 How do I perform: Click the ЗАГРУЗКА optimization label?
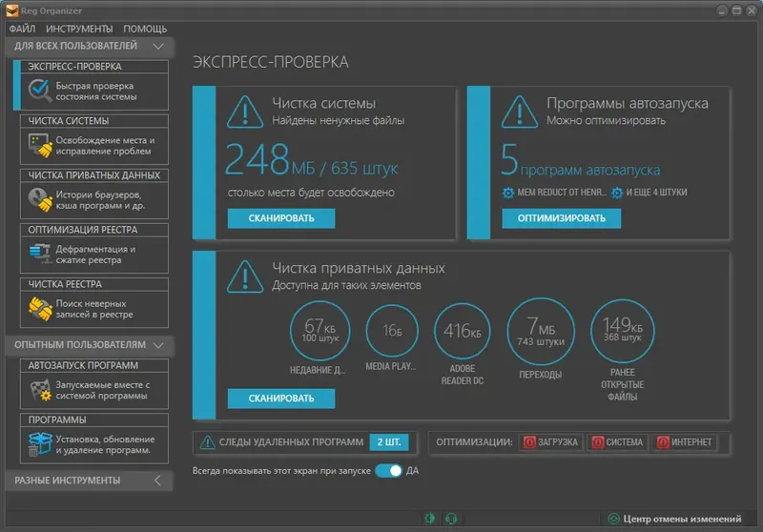(558, 442)
